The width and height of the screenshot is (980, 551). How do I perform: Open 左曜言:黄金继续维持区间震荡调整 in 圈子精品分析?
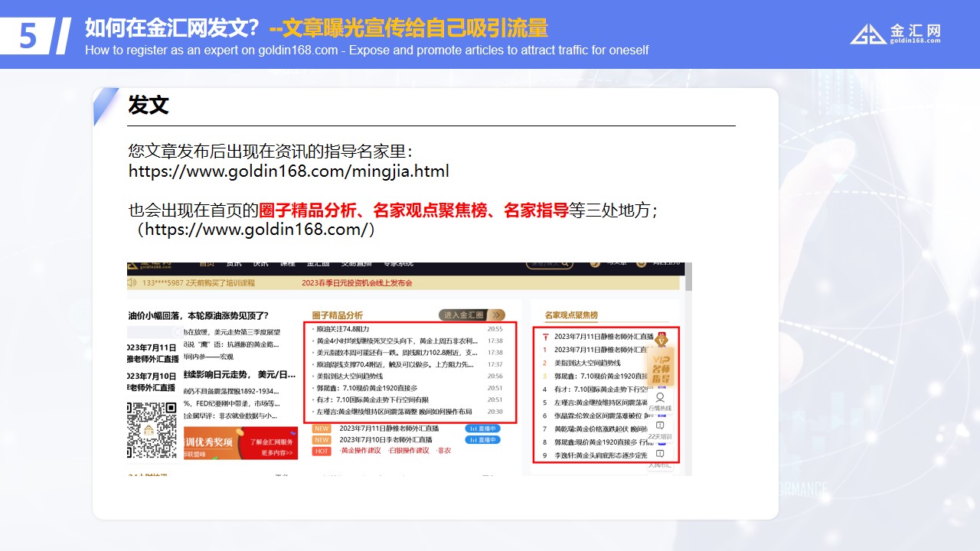click(x=394, y=412)
